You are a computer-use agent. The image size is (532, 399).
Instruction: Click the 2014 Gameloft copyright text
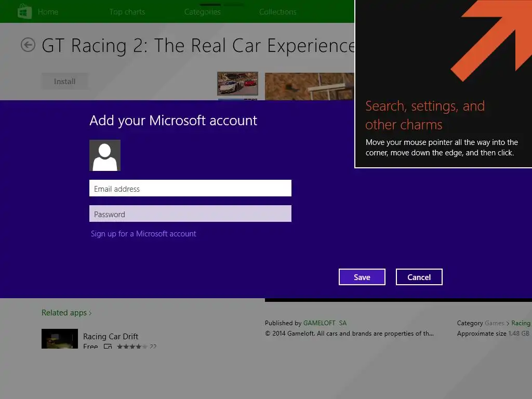[350, 334]
